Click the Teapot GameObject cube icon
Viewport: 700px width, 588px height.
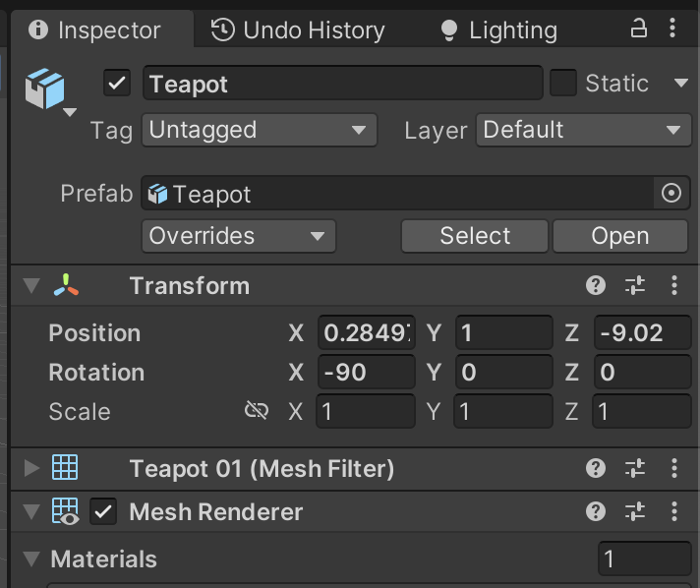click(44, 88)
